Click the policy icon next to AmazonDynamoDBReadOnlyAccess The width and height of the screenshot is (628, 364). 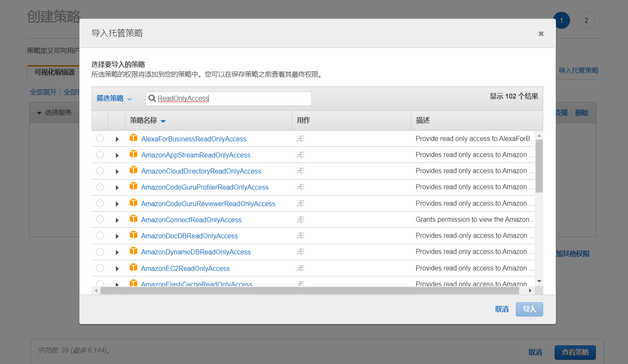[x=133, y=251]
